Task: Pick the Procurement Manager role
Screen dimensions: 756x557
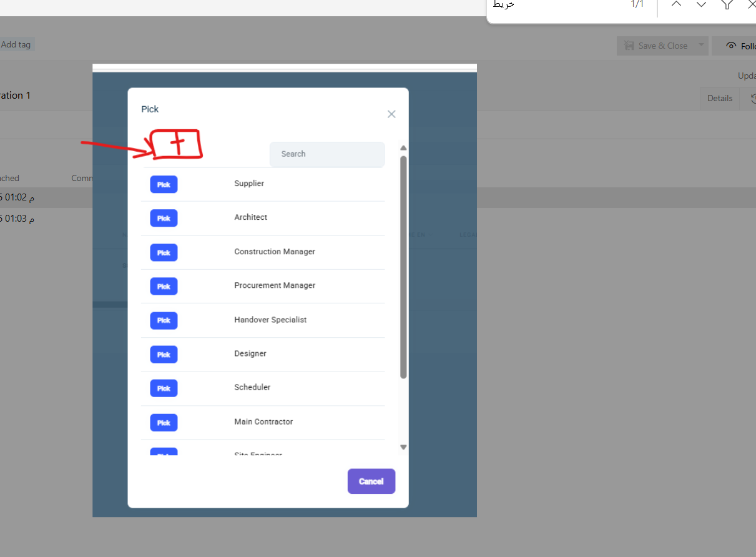Action: point(164,286)
